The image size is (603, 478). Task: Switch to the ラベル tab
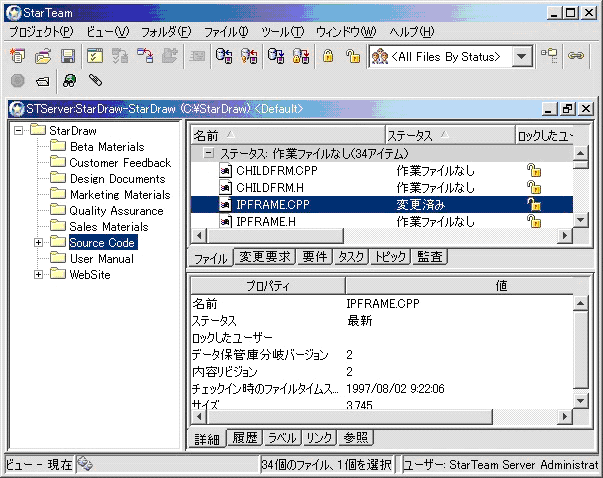282,438
